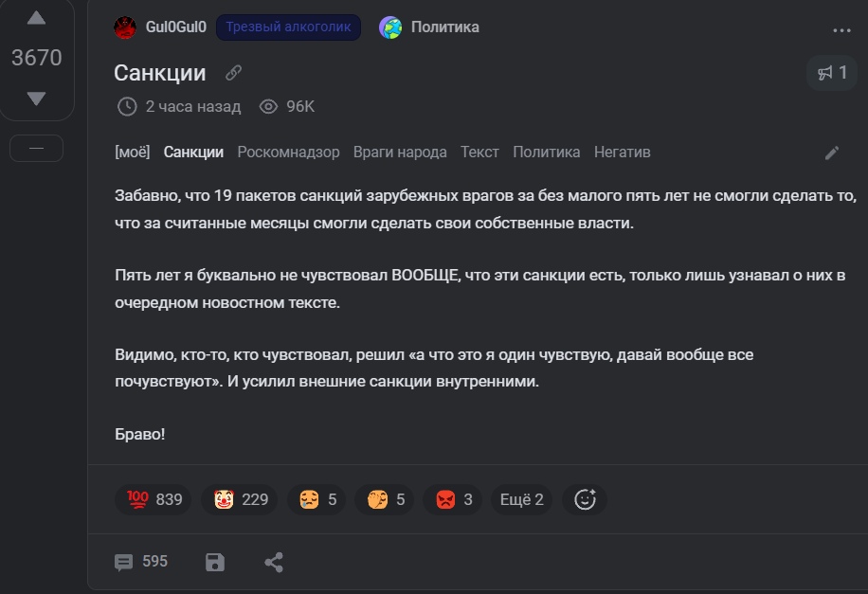
Task: Collapse the post with the minus button
Action: point(37,149)
